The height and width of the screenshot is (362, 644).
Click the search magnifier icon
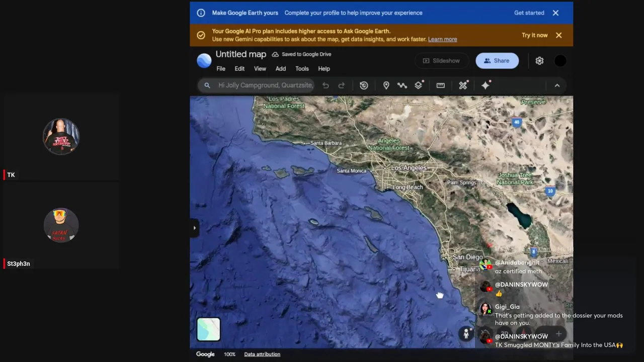[207, 85]
